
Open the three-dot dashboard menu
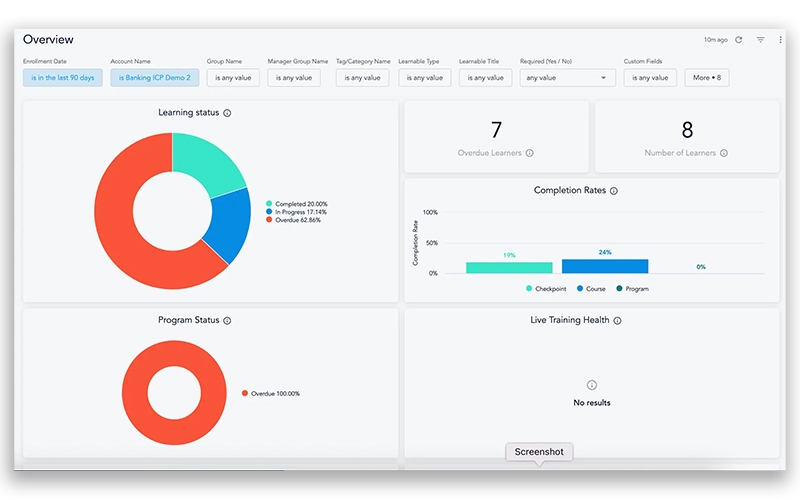click(780, 40)
